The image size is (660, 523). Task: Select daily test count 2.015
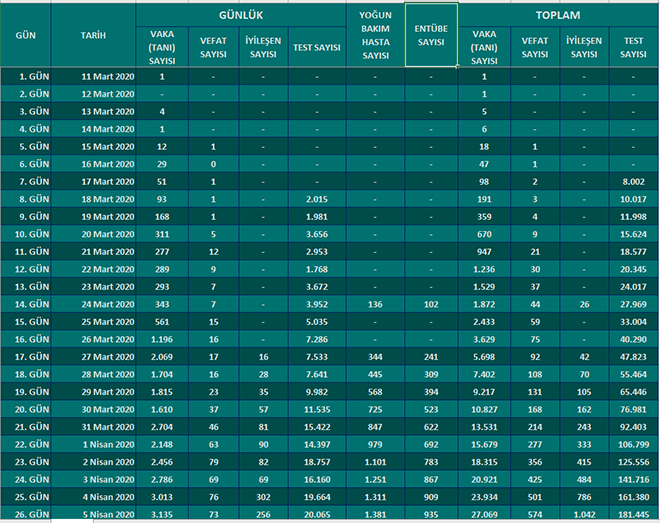317,199
